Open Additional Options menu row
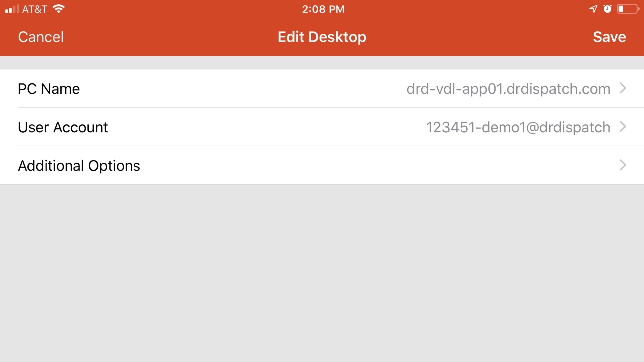The height and width of the screenshot is (362, 644). 322,165
